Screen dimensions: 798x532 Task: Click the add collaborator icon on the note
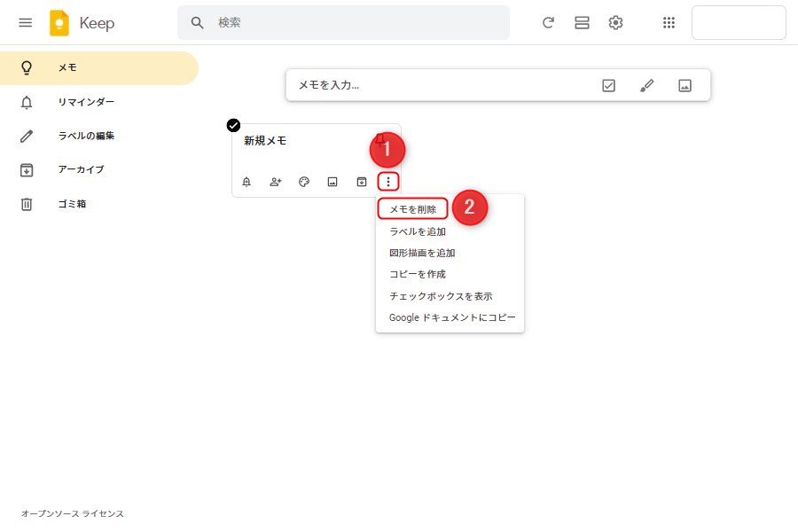coord(275,182)
